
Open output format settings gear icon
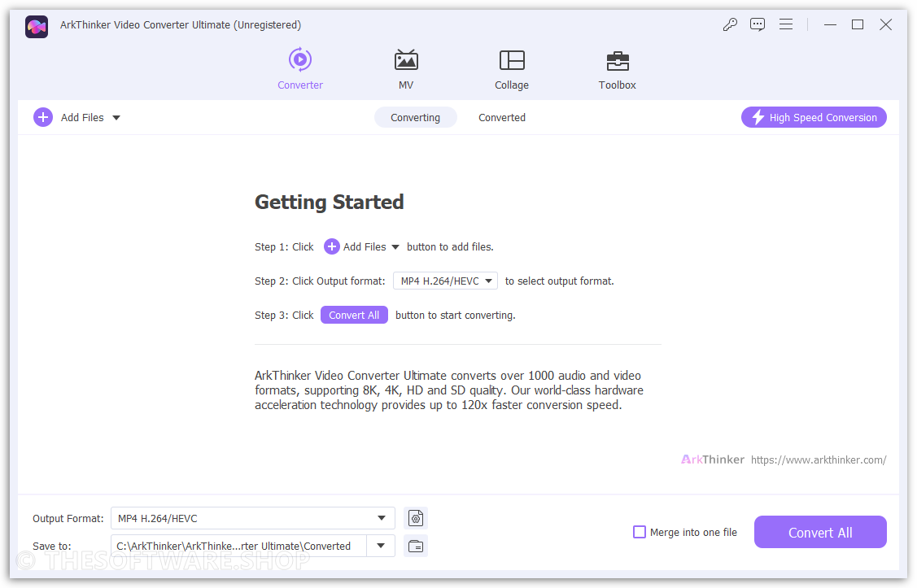point(416,518)
